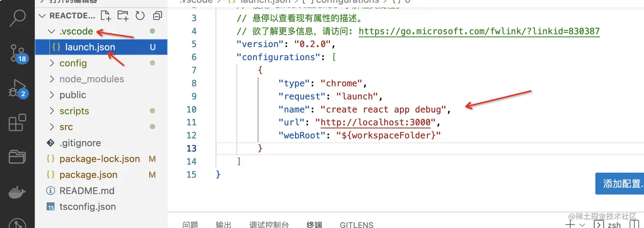Click the "request": "launch" line

331,97
